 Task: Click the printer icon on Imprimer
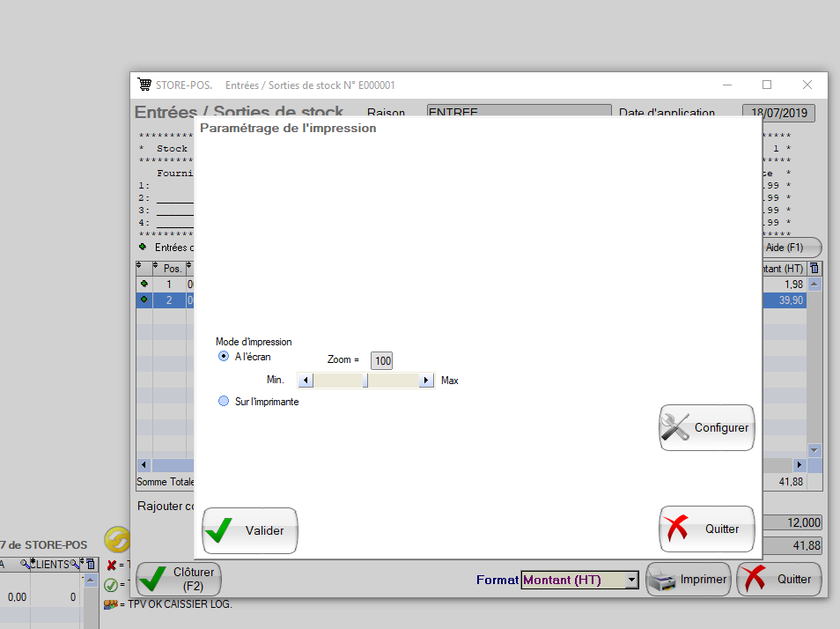point(662,580)
